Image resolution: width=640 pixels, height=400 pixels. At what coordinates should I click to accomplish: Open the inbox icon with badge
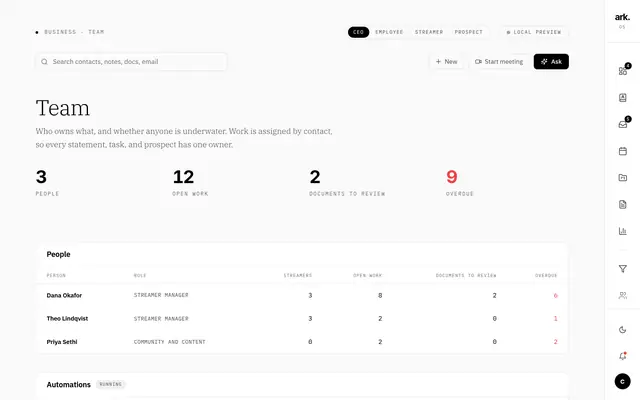622,124
